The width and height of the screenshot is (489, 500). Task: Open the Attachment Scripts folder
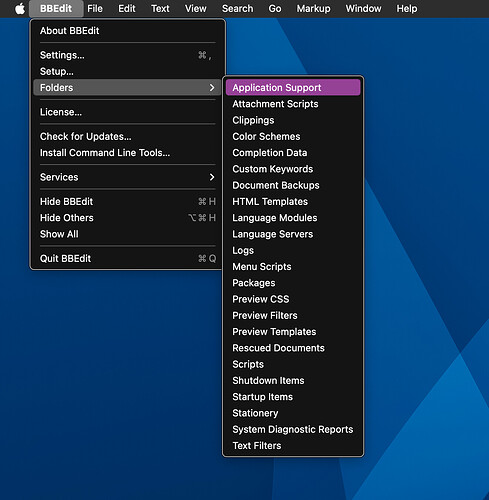[x=293, y=104]
